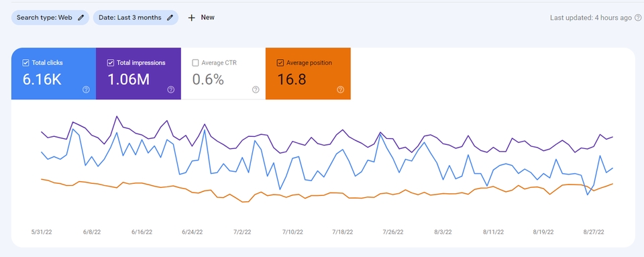
Task: Click the 7/18/22 axis date label
Action: [343, 232]
